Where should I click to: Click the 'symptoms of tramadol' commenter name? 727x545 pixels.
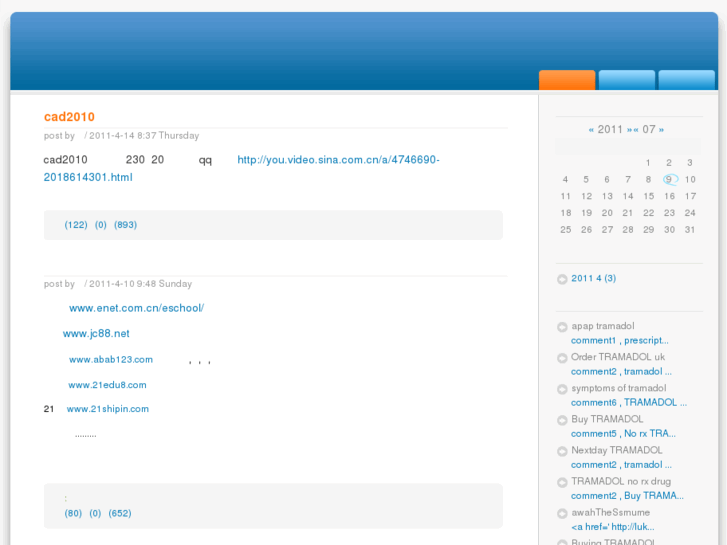click(619, 388)
